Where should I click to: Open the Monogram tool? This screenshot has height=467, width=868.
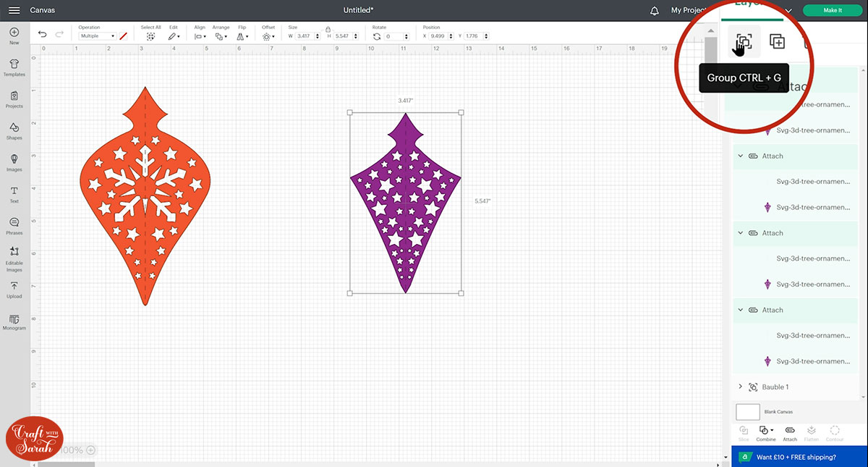point(14,321)
